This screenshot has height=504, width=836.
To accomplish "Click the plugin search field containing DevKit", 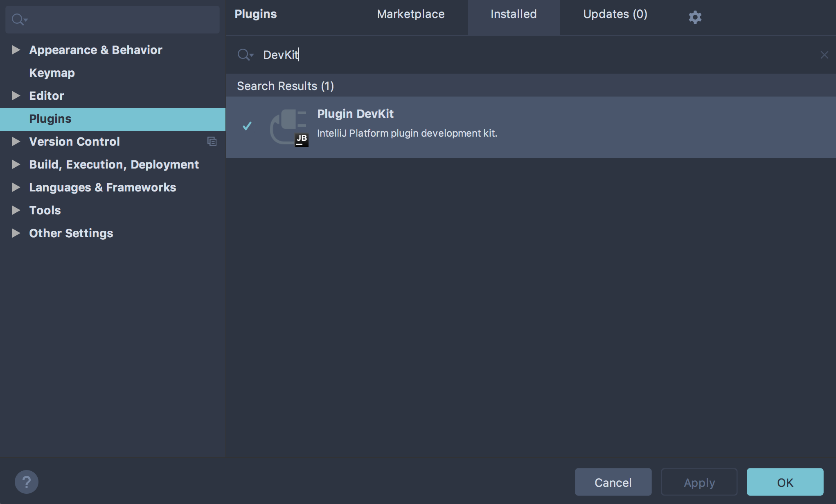I will click(531, 55).
